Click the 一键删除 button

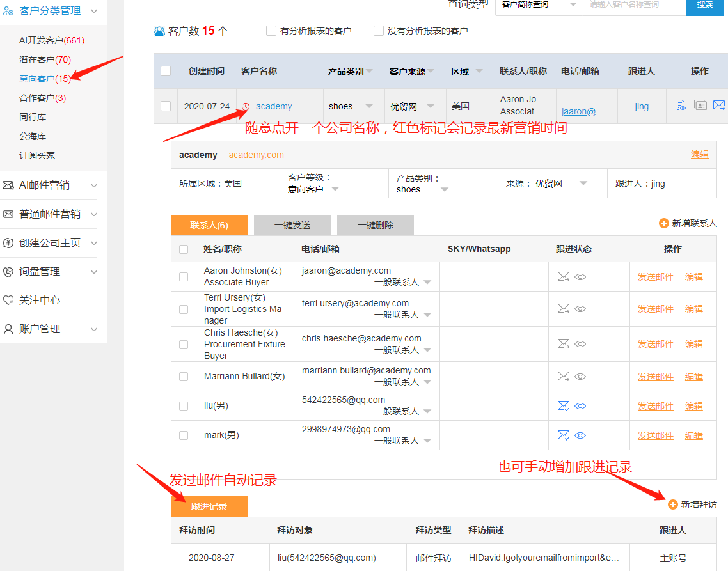click(x=375, y=225)
